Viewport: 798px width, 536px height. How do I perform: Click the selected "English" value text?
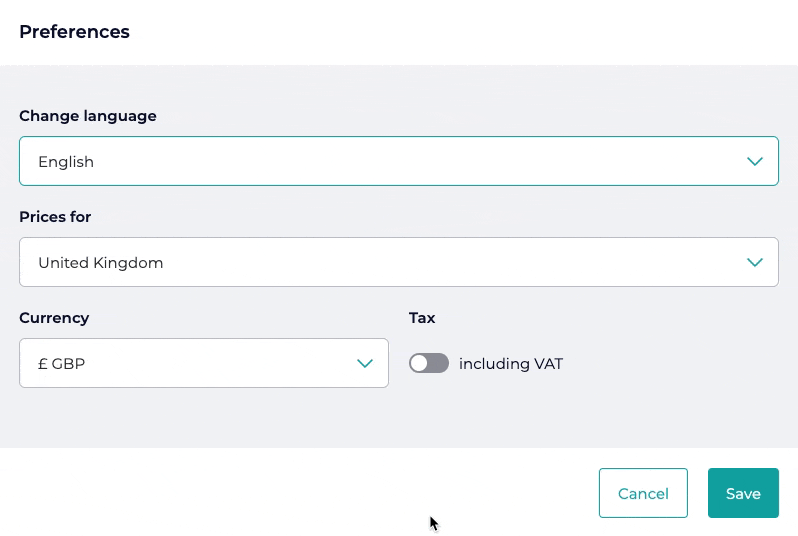[x=66, y=162]
